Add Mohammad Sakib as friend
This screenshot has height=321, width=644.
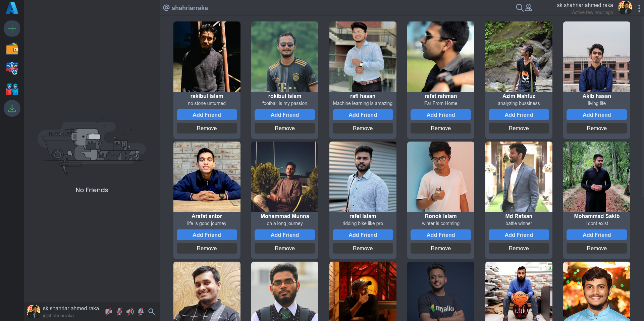click(596, 235)
